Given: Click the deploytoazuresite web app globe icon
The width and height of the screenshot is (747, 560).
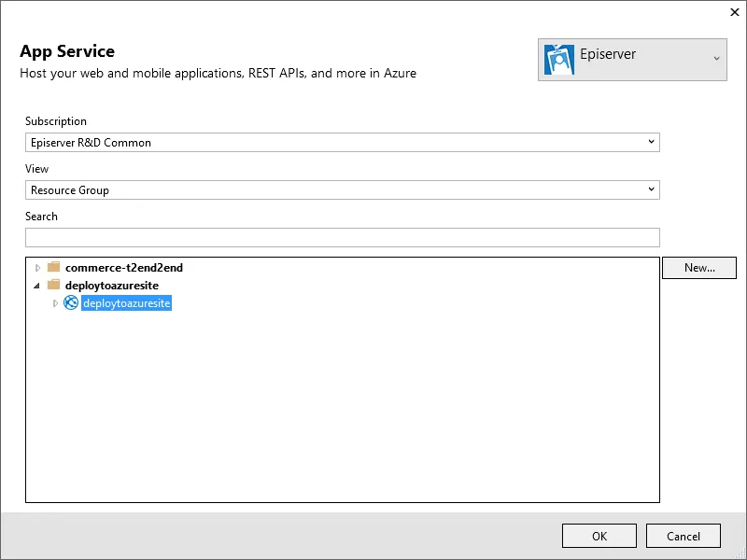Looking at the screenshot, I should click(x=71, y=302).
